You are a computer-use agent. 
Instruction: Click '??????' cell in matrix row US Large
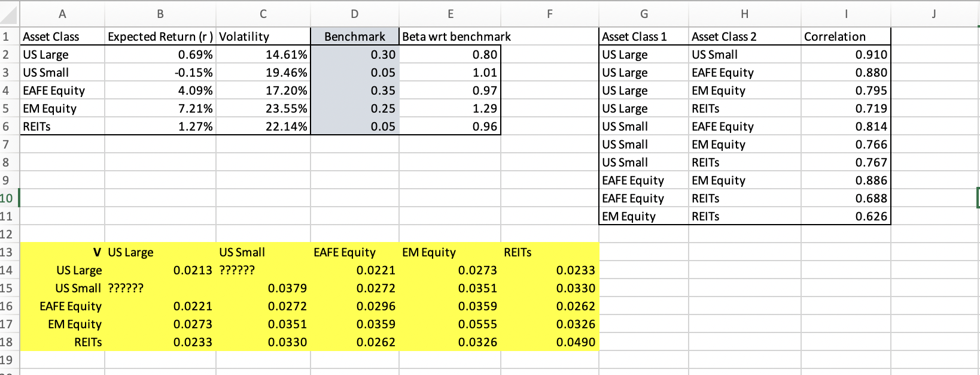[263, 270]
